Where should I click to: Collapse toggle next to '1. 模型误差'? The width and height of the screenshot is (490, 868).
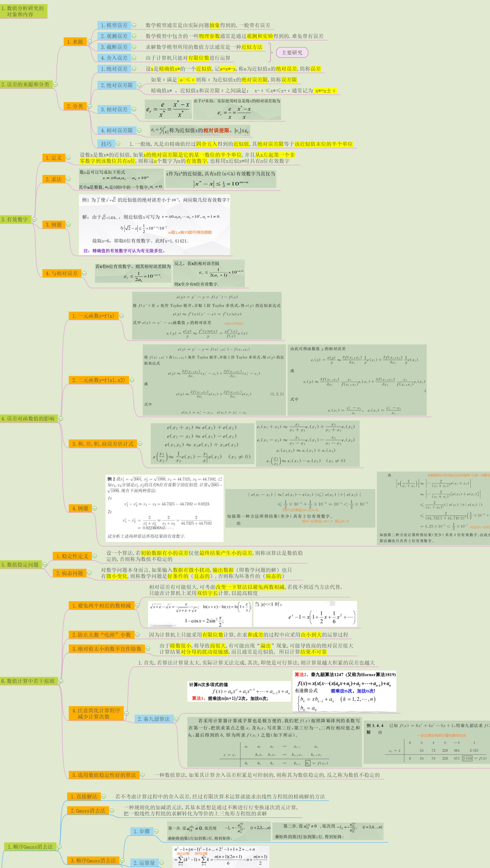[x=134, y=25]
